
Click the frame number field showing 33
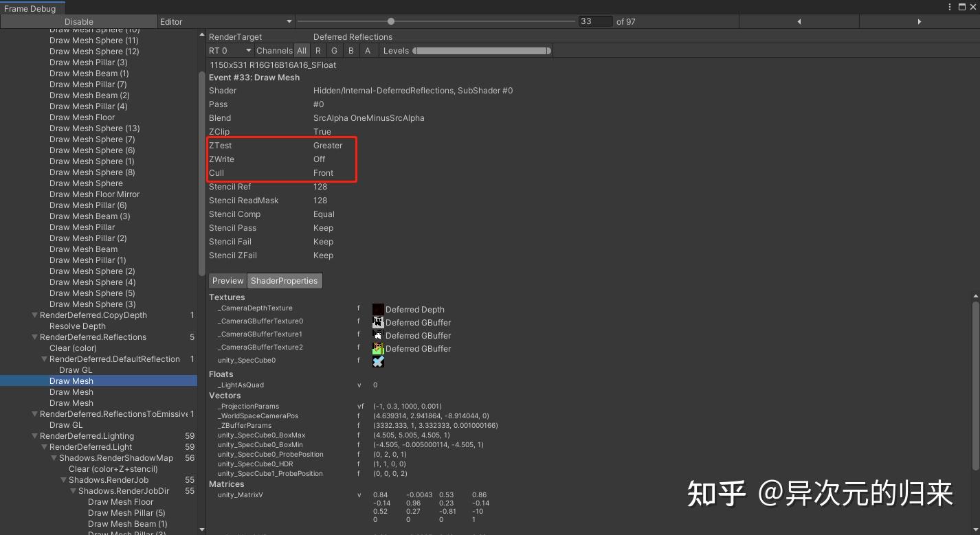click(595, 21)
